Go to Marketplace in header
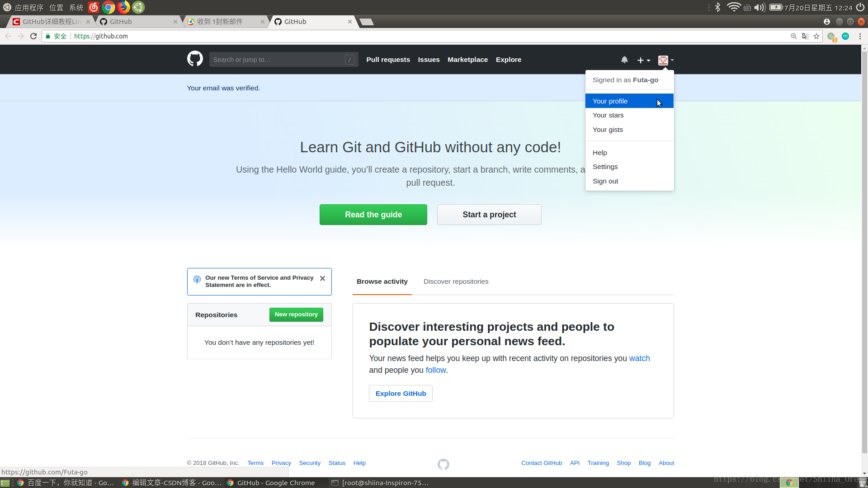The width and height of the screenshot is (868, 488). [x=467, y=60]
